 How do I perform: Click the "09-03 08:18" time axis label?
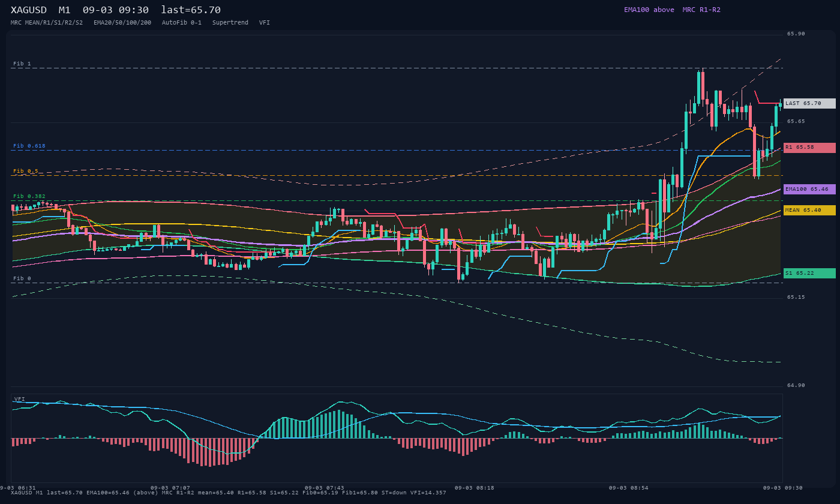475,488
